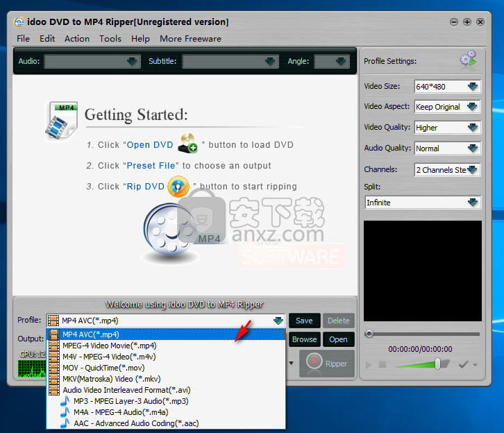This screenshot has width=504, height=433.
Task: Open the small arrow beside checkmark icon
Action: 475,365
